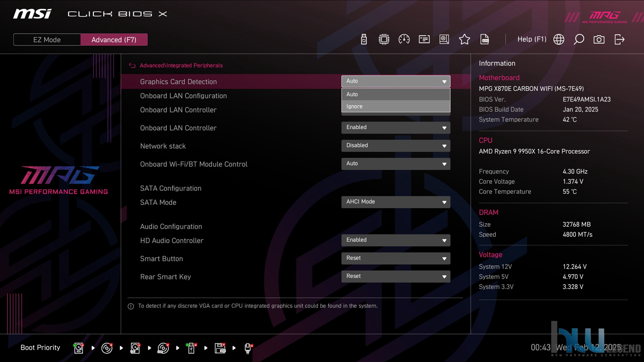
Task: Open HD Audio Controller dropdown
Action: [396, 240]
